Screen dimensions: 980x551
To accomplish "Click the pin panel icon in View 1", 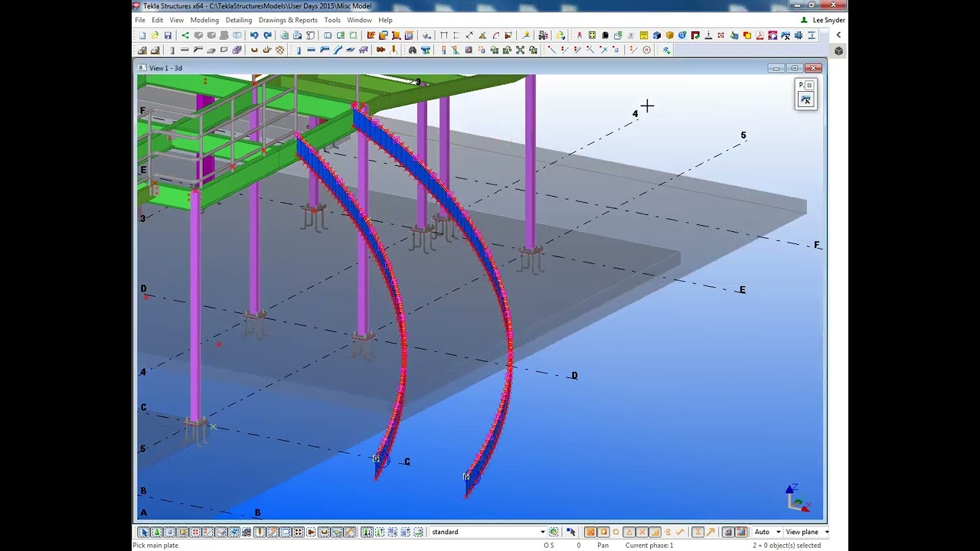I will (x=805, y=99).
